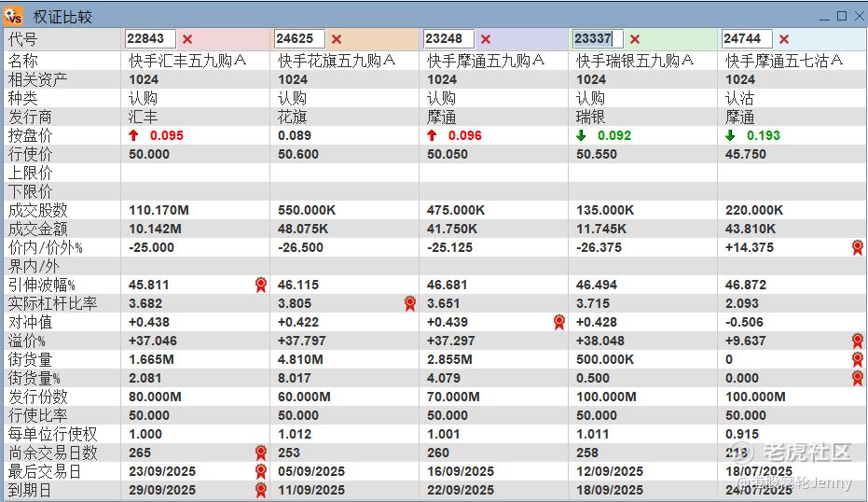Click red up arrow beside 0.096 price
The width and height of the screenshot is (868, 502).
pyautogui.click(x=432, y=135)
